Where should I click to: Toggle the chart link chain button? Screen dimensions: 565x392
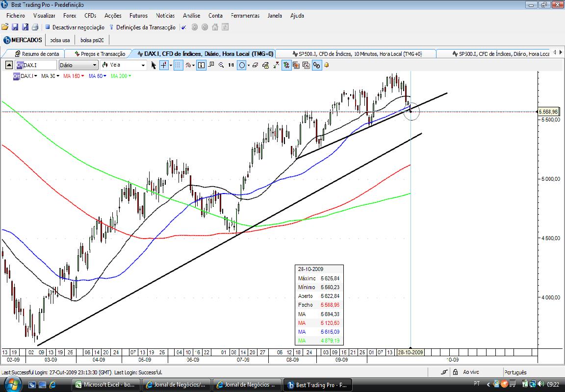click(x=316, y=65)
